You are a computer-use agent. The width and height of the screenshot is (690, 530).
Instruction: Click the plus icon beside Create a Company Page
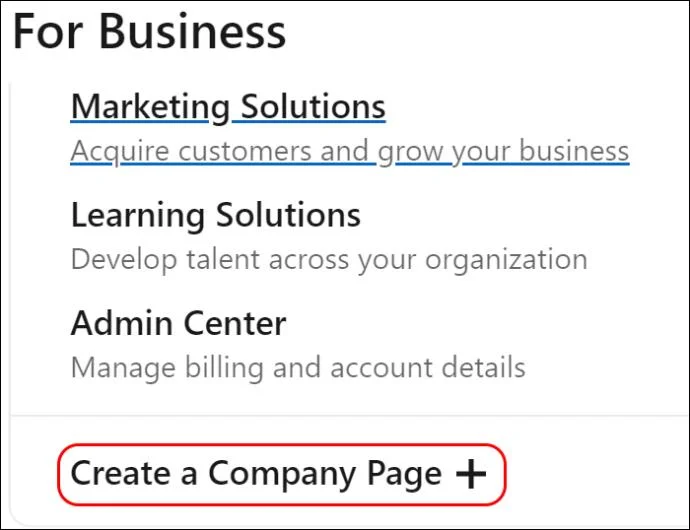click(x=469, y=475)
